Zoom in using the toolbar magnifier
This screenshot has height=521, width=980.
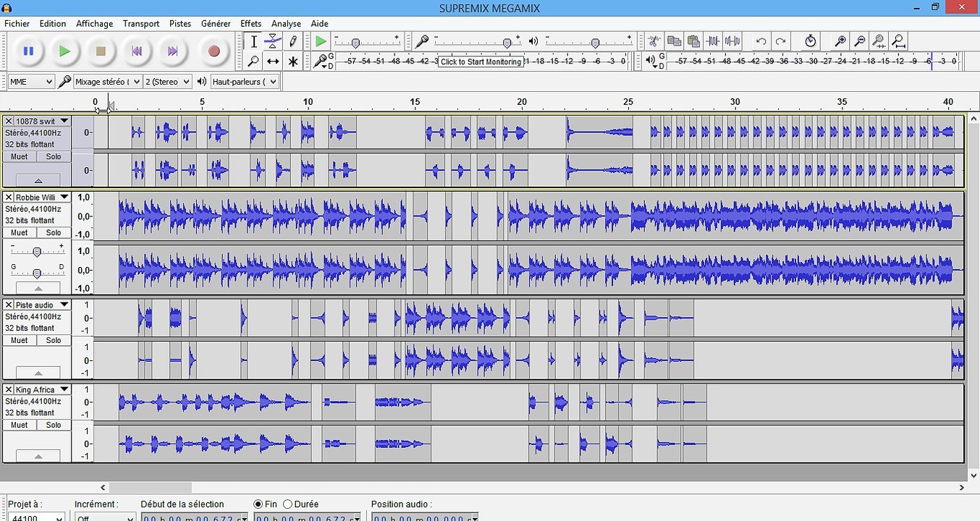840,41
